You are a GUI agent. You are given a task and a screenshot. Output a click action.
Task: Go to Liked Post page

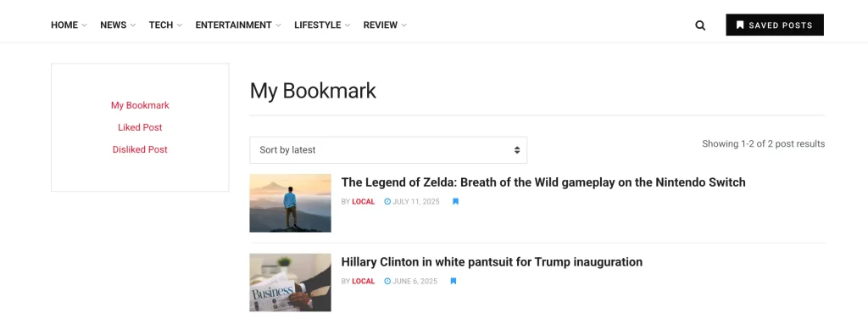click(x=140, y=127)
